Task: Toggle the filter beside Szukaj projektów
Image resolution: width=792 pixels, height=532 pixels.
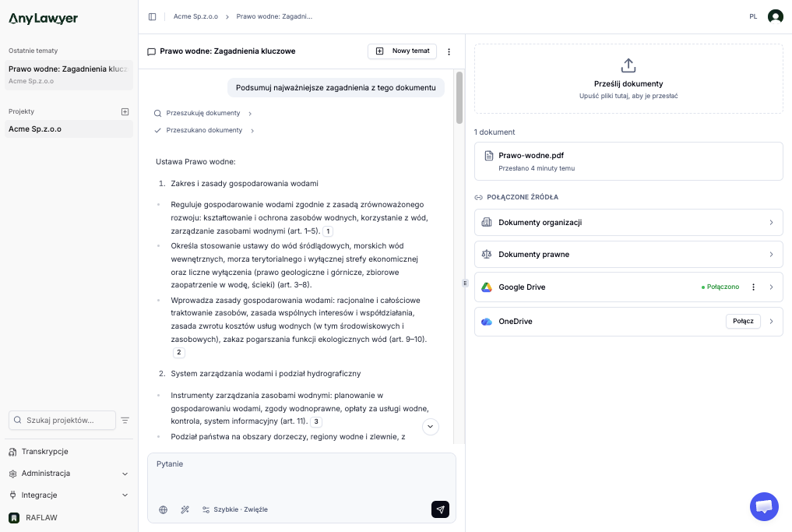Action: point(125,420)
